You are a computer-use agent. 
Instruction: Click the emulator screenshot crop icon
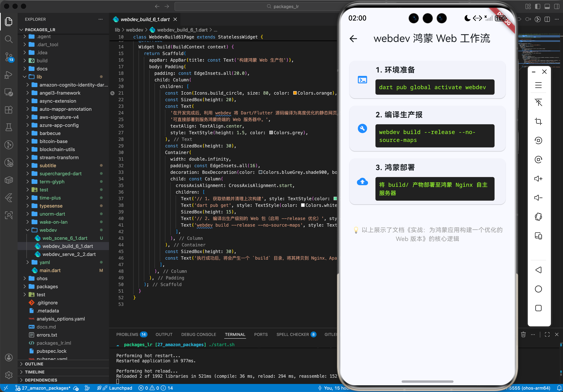(x=538, y=121)
